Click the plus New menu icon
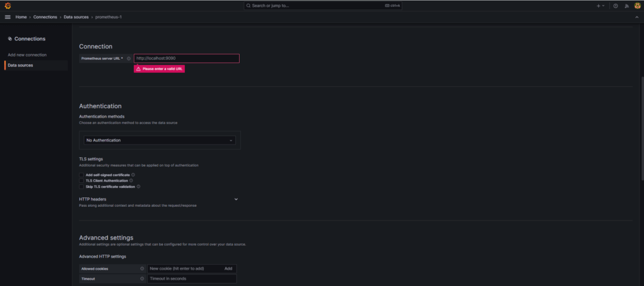This screenshot has height=286, width=644. (x=599, y=6)
